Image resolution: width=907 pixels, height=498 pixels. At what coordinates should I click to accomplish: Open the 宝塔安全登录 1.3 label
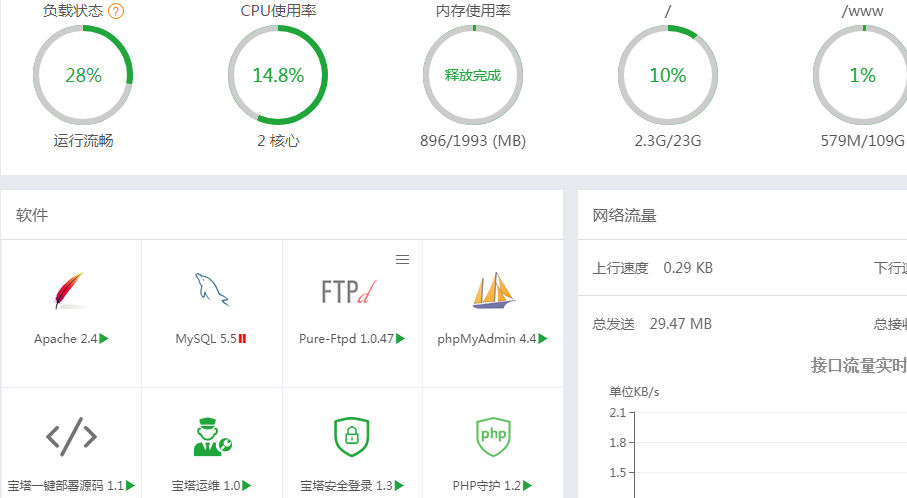point(346,486)
